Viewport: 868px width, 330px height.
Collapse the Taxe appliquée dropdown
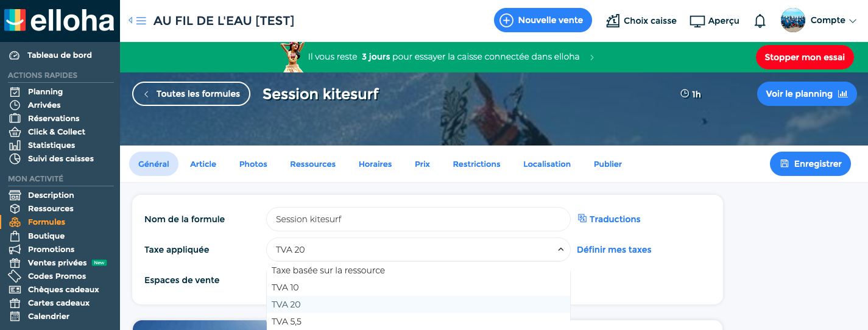560,250
